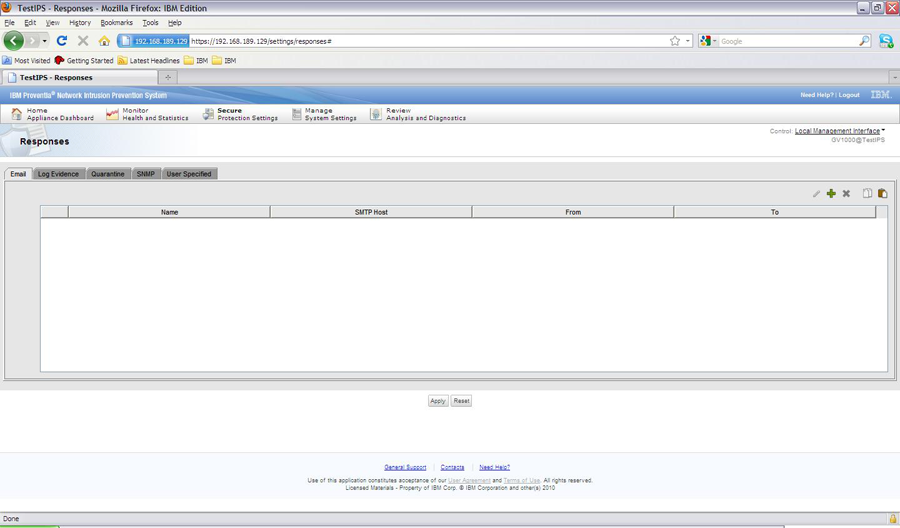Click the Logout link
The image size is (900, 528).
(849, 95)
